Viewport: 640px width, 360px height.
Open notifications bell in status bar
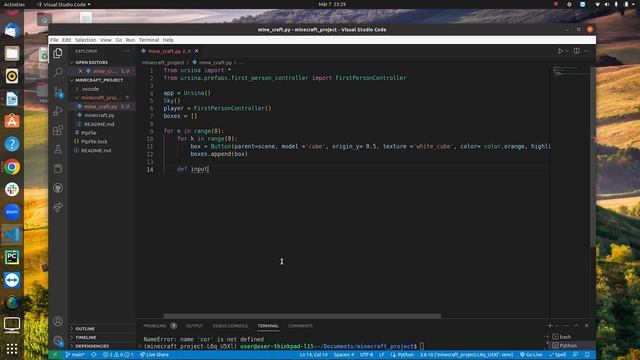(x=587, y=355)
